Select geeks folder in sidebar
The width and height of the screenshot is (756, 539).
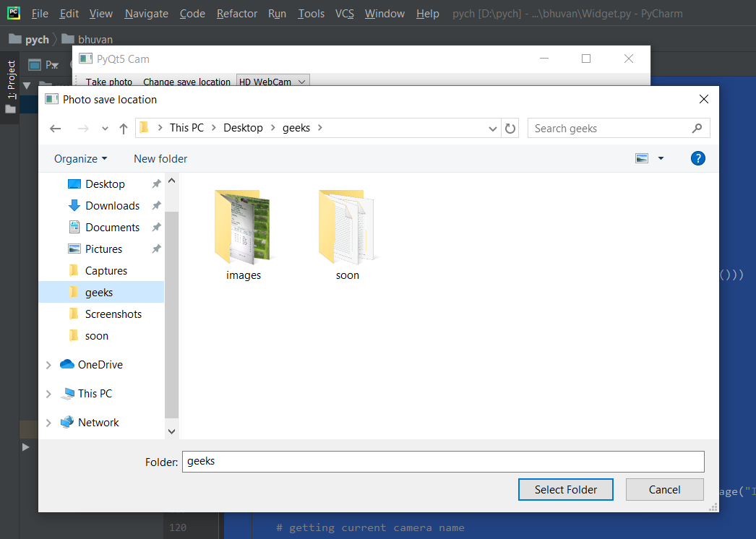coord(101,292)
